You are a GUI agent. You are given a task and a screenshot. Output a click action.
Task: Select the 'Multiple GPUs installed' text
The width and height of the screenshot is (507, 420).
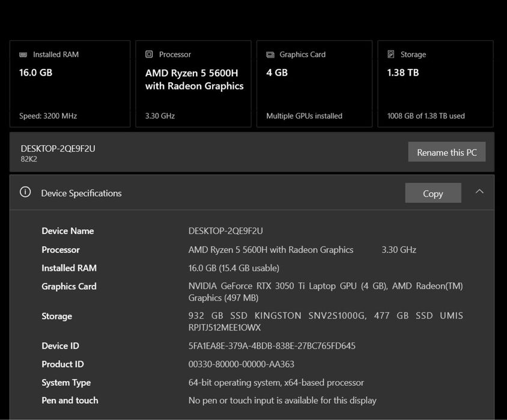(x=304, y=116)
